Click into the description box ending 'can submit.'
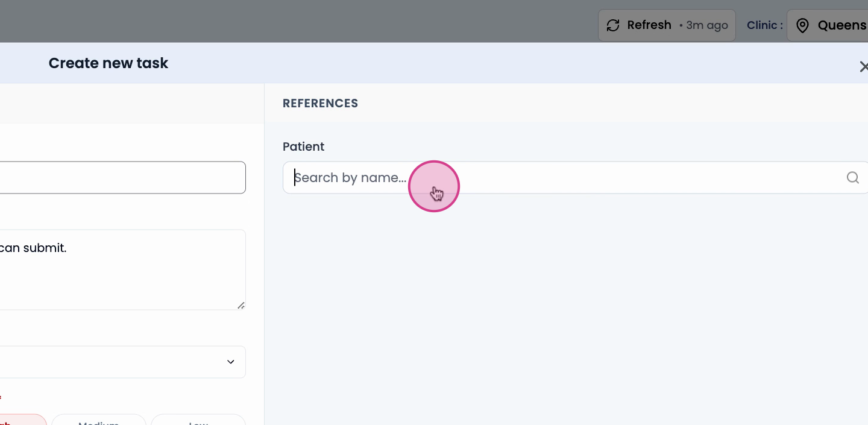This screenshot has width=868, height=425. pyautogui.click(x=122, y=269)
